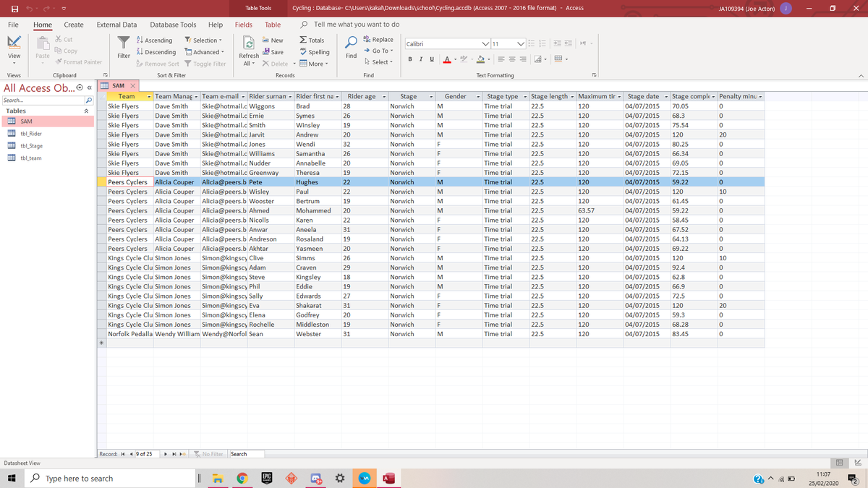The width and height of the screenshot is (868, 488).
Task: Open the font name Calibri dropdown
Action: click(x=485, y=44)
